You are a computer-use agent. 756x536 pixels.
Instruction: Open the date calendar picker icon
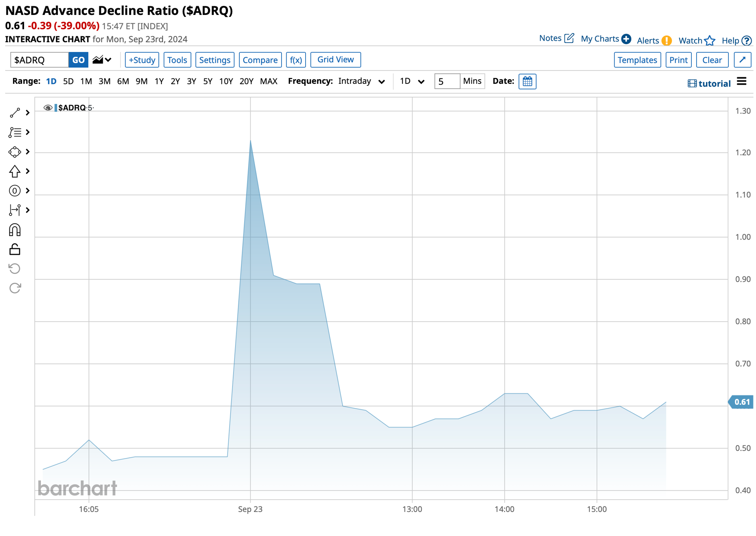pyautogui.click(x=527, y=82)
